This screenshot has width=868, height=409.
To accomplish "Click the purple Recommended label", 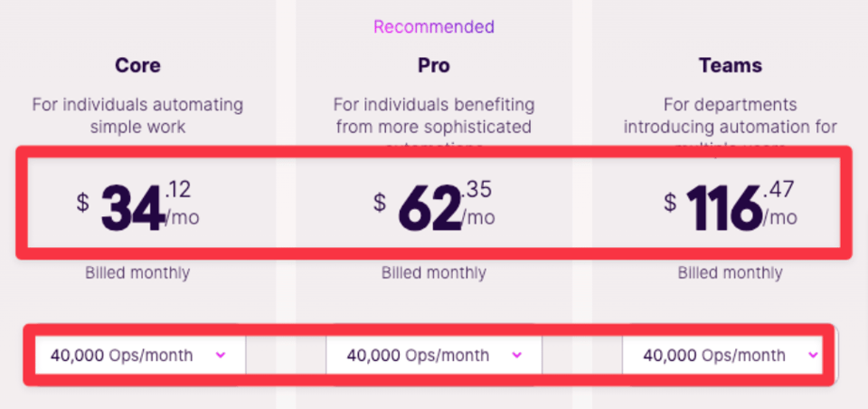I will tap(434, 26).
